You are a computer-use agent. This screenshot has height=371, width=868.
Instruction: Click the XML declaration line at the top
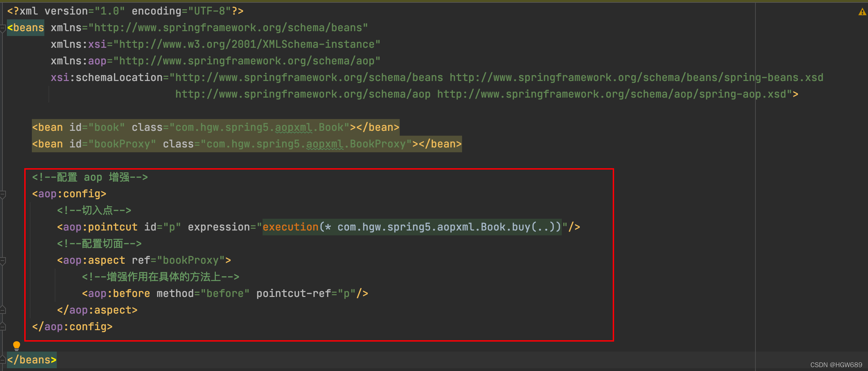(x=125, y=11)
